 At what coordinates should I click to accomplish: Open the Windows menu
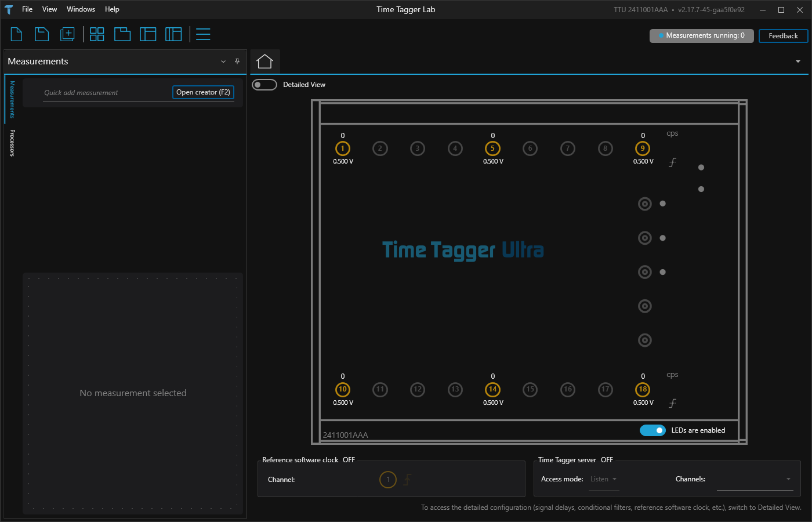[x=81, y=9]
